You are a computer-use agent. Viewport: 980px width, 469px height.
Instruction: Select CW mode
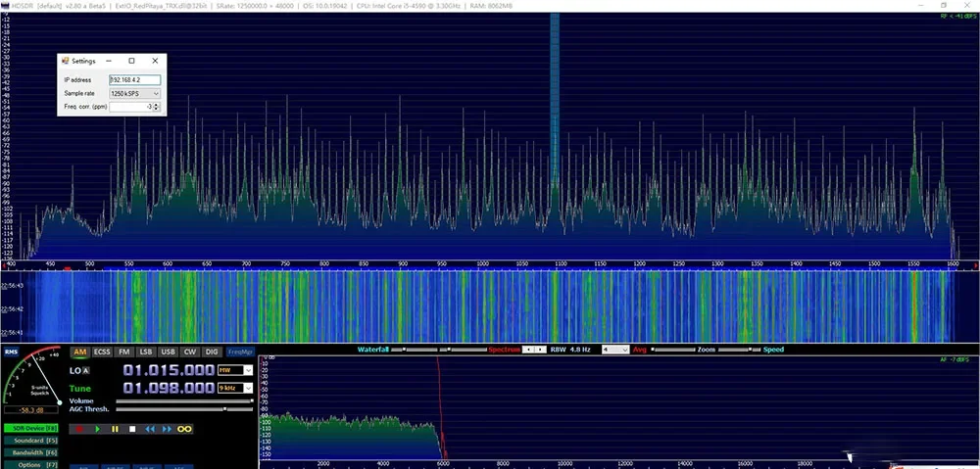point(189,352)
